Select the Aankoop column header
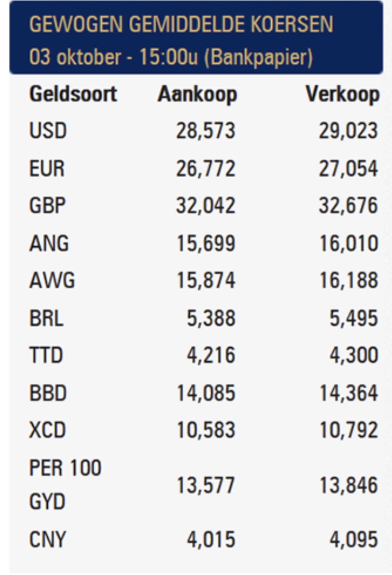The height and width of the screenshot is (575, 392). pyautogui.click(x=197, y=95)
